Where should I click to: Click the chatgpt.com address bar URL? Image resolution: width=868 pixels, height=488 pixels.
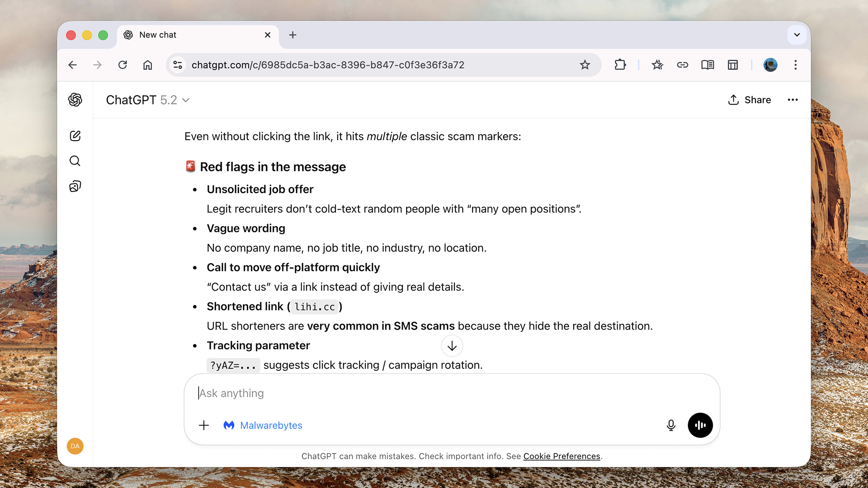(328, 65)
